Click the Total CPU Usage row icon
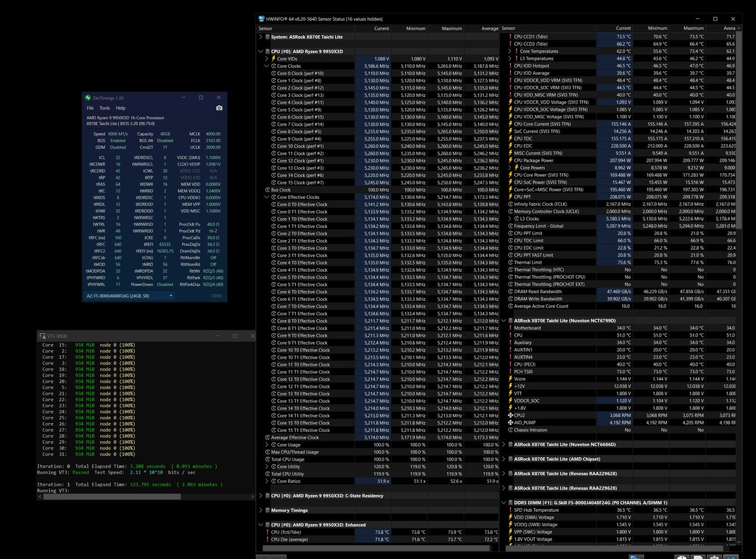This screenshot has width=756, height=559. (266, 460)
